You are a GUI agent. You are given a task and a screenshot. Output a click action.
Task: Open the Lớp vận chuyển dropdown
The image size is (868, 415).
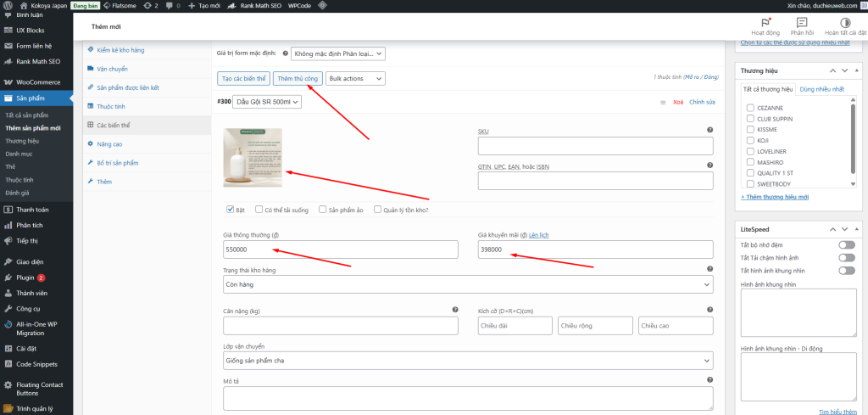point(468,361)
